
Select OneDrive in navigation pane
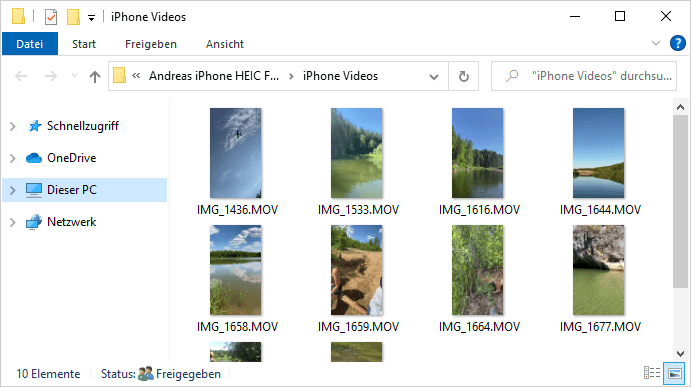coord(71,158)
